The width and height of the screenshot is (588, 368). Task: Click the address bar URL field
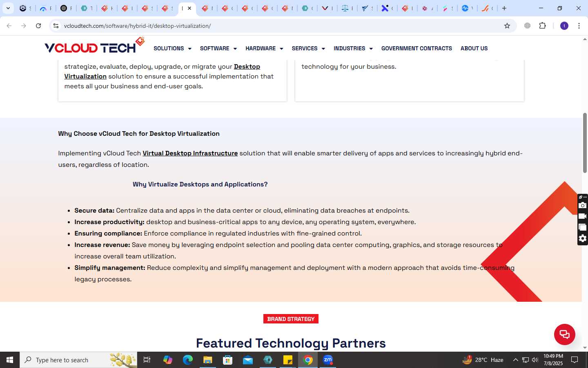282,26
